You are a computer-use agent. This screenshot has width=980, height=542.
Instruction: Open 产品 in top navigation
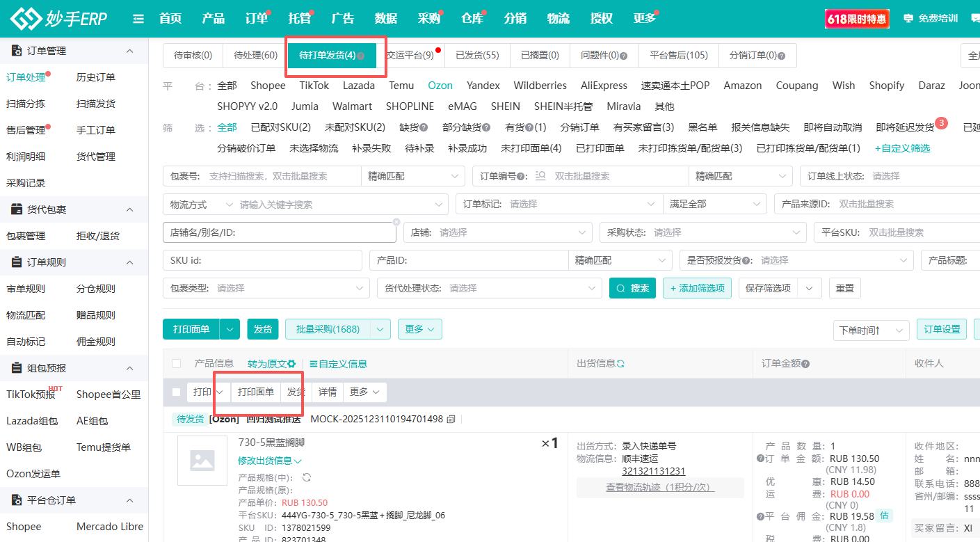point(214,19)
